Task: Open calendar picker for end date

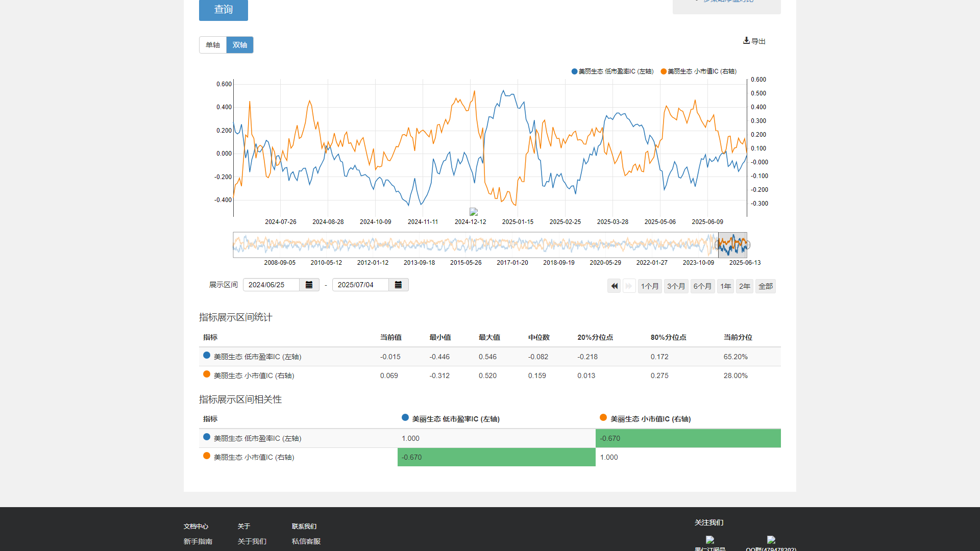Action: [398, 285]
